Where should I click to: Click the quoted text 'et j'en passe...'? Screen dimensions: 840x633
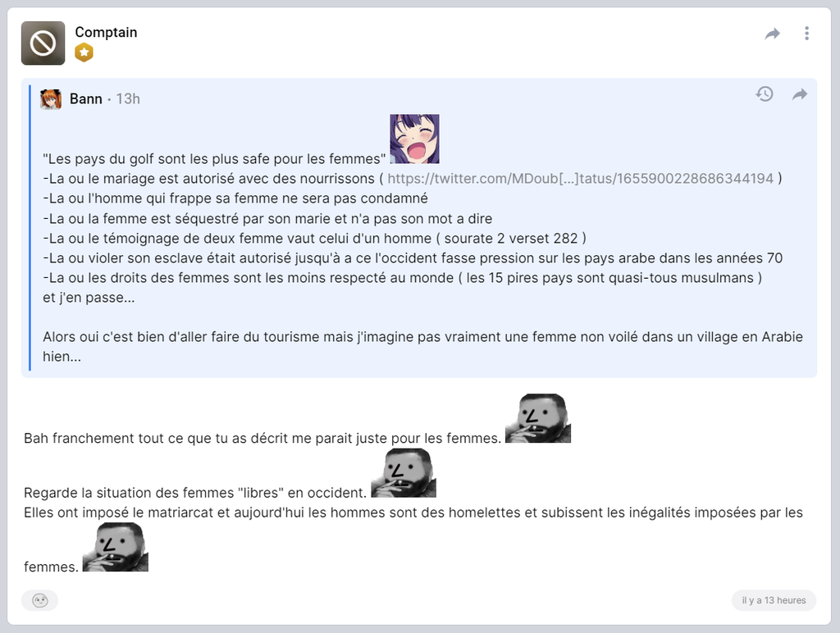click(x=89, y=298)
